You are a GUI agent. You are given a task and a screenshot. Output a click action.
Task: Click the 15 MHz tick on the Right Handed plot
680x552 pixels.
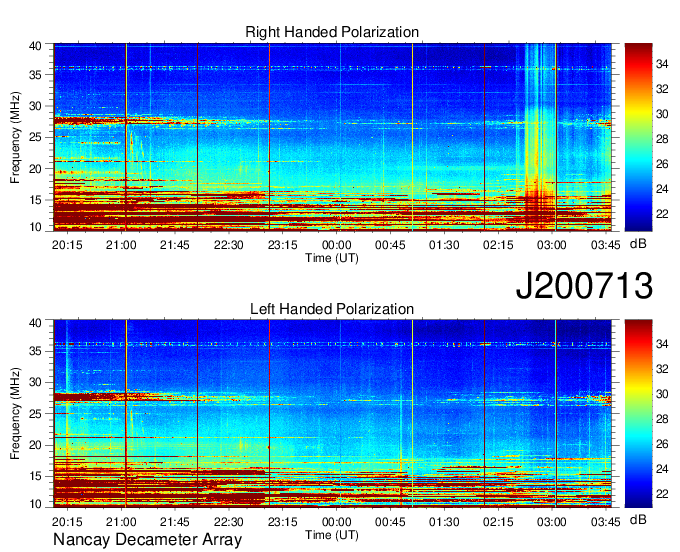tap(35, 200)
